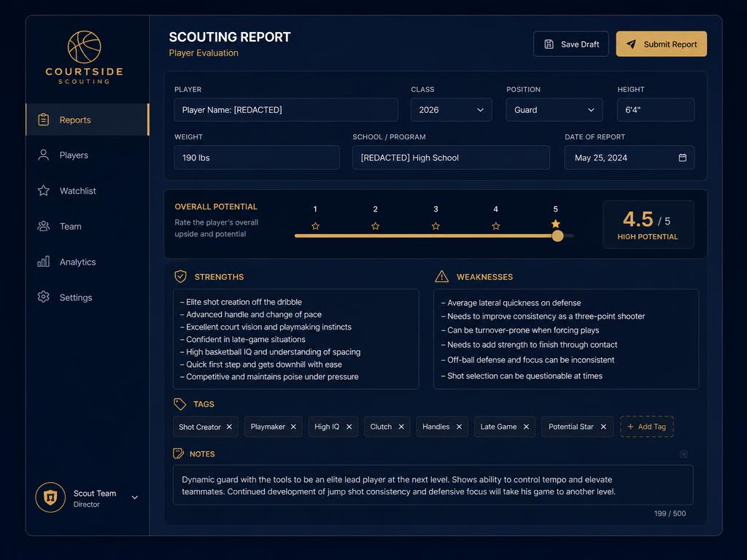Remove the Late Game tag
Image resolution: width=747 pixels, height=560 pixels.
coord(527,427)
